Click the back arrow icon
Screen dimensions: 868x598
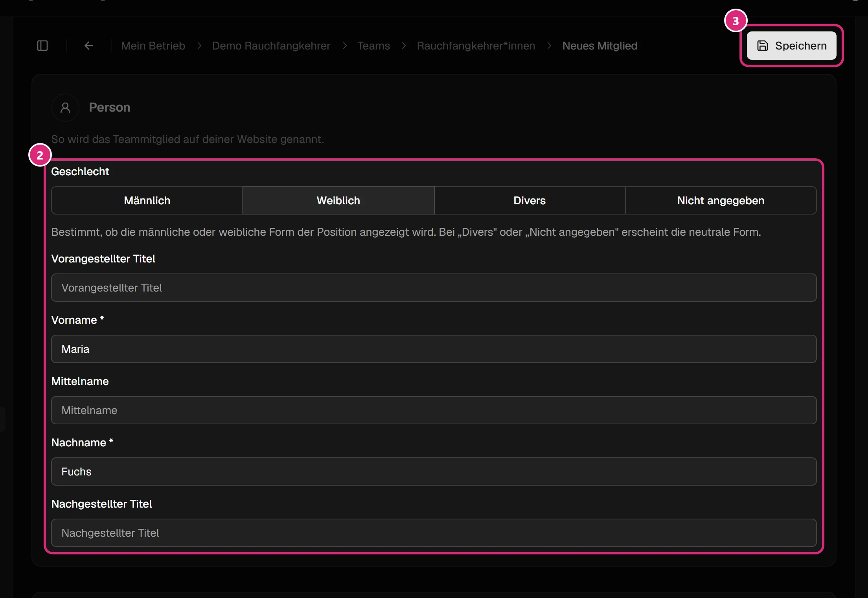(89, 46)
